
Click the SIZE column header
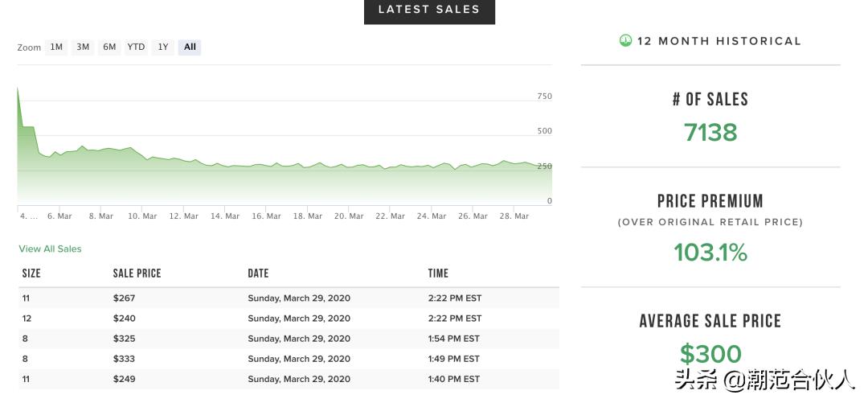pyautogui.click(x=31, y=273)
